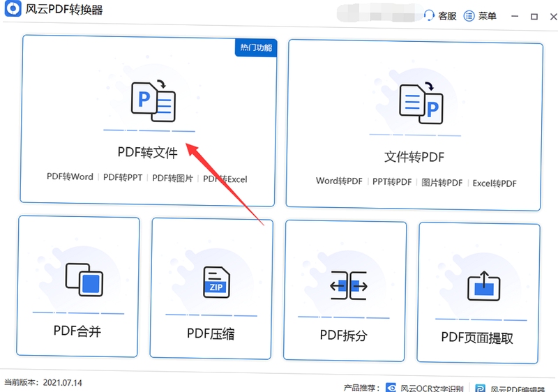Click the PDF压缩 label
Screen dimensions: 558x392
(211, 333)
